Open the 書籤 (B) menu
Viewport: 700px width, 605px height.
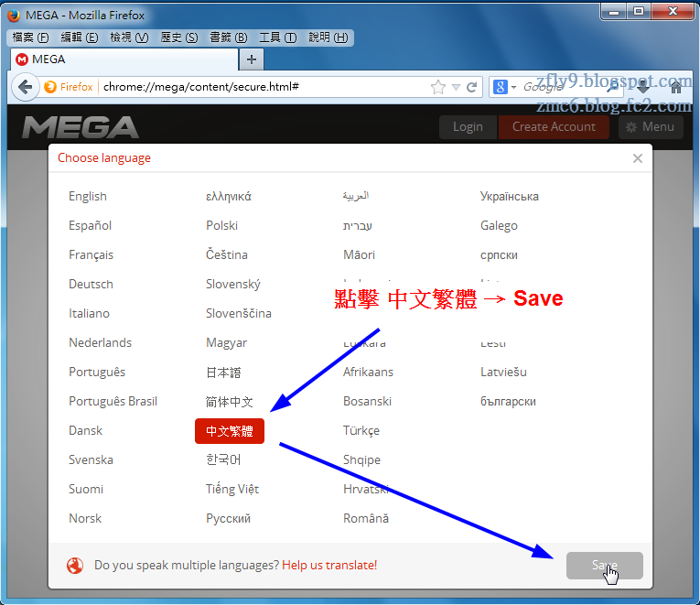coord(229,38)
